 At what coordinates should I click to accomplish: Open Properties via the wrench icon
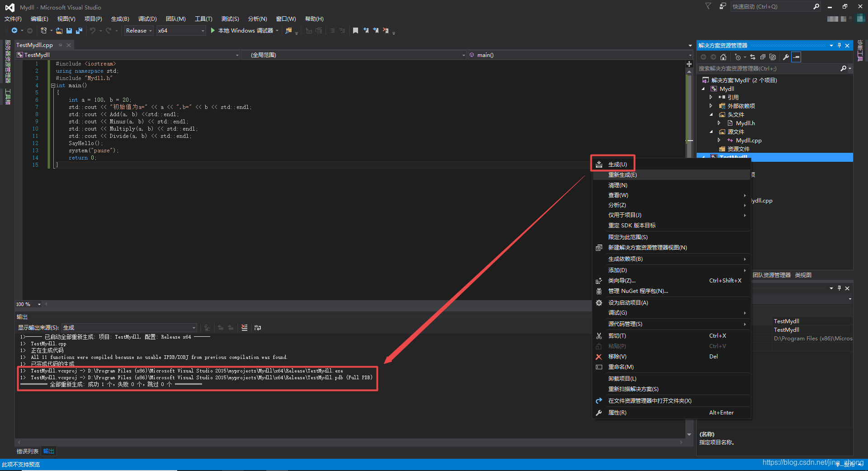(x=786, y=57)
